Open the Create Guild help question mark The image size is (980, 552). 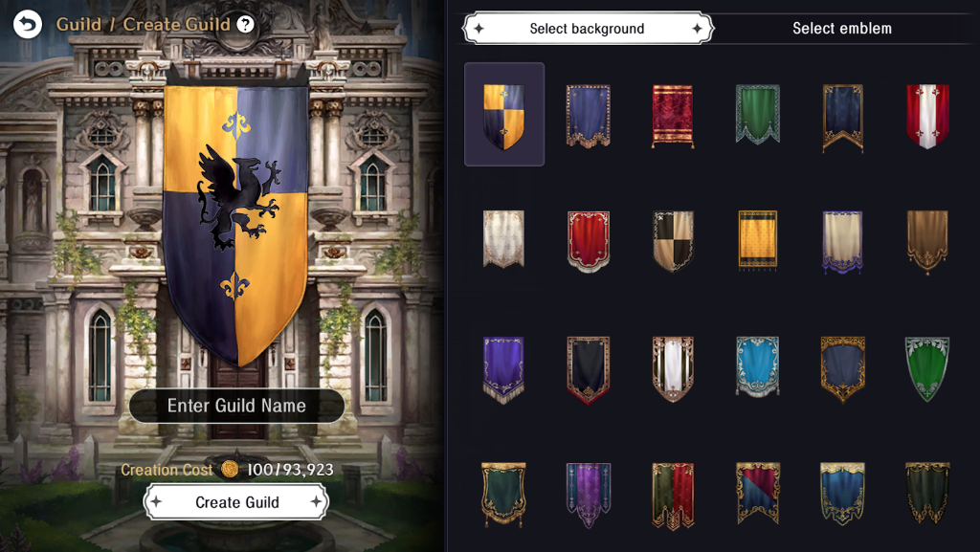246,24
